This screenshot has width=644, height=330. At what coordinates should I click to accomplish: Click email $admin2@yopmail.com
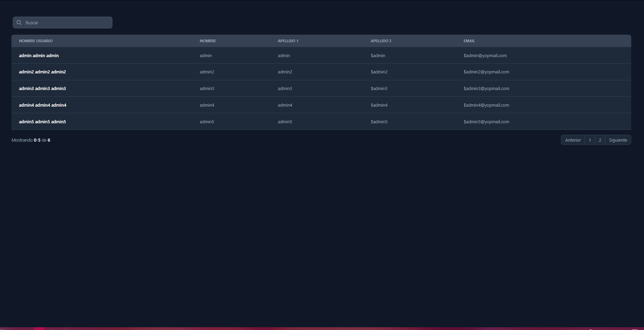point(486,72)
